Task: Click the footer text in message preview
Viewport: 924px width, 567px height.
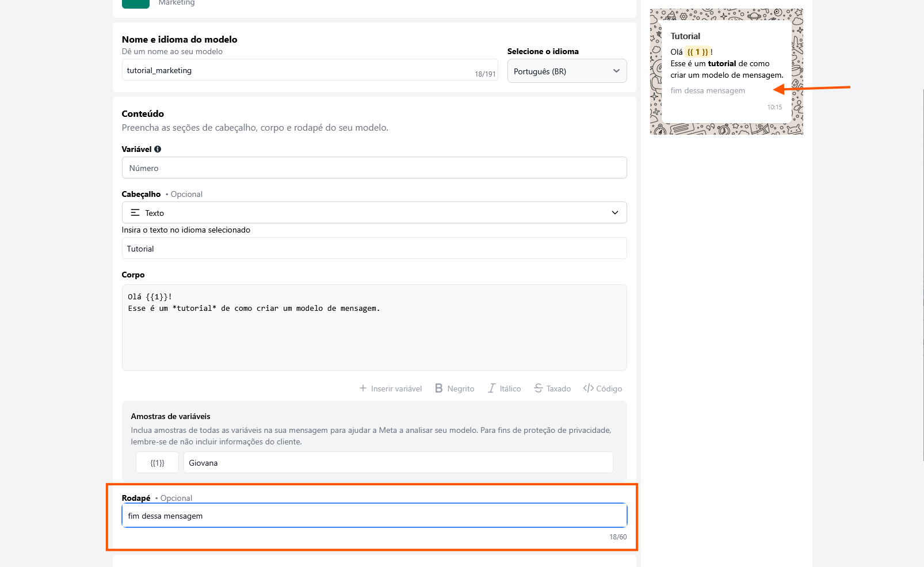Action: pyautogui.click(x=708, y=91)
